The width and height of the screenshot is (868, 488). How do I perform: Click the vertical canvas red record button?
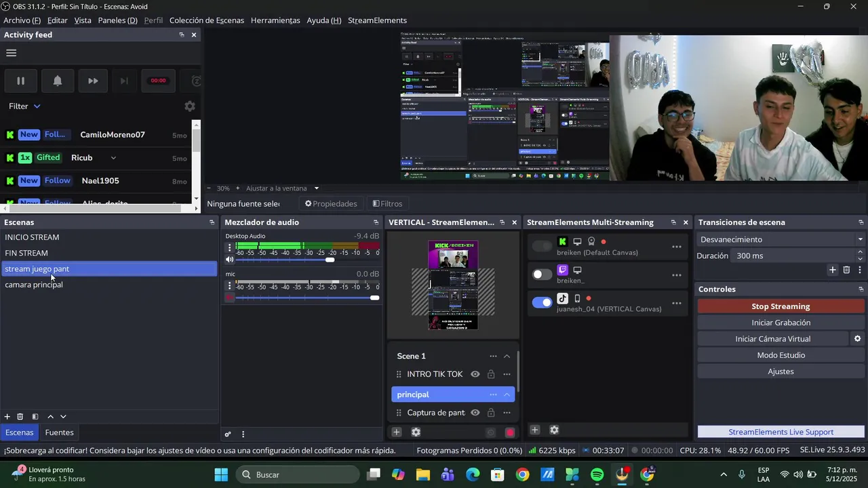tap(510, 432)
